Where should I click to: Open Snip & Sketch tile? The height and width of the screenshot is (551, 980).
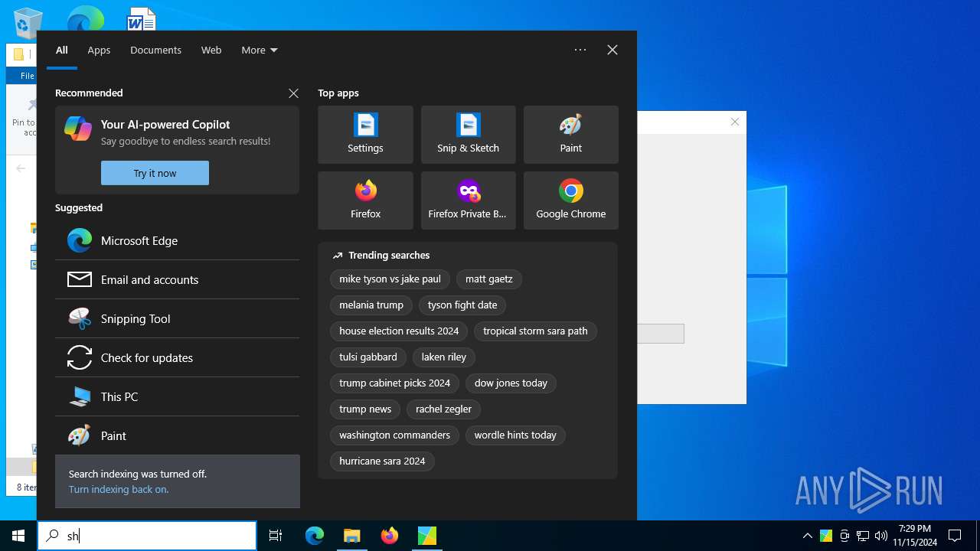click(468, 135)
